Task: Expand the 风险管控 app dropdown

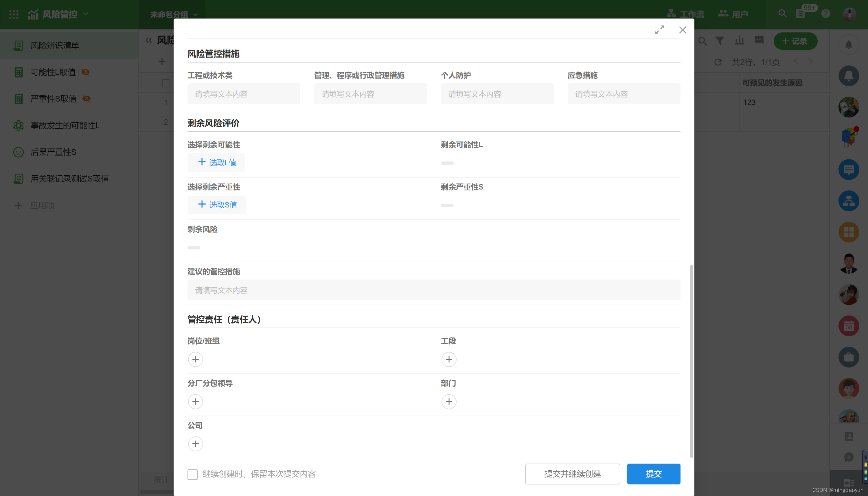Action: coord(86,14)
